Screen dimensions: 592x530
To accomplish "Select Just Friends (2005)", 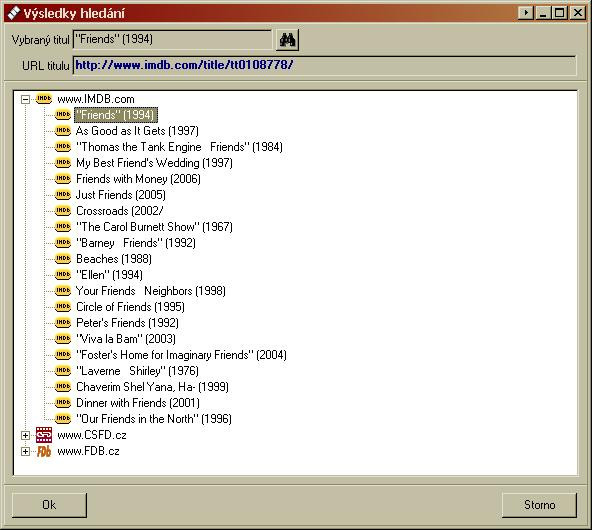I will [x=120, y=195].
